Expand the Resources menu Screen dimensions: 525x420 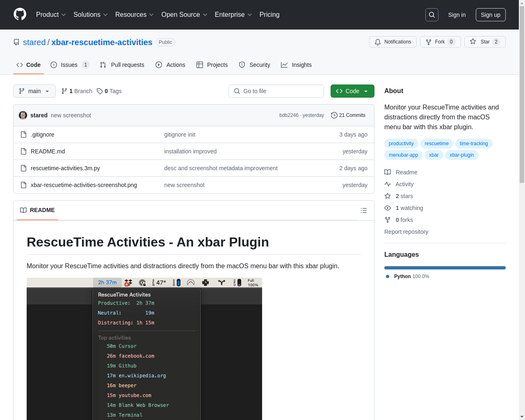135,15
